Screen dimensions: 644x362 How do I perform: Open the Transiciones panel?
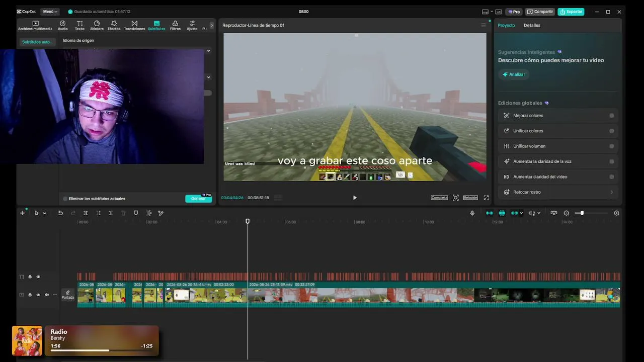click(x=134, y=26)
